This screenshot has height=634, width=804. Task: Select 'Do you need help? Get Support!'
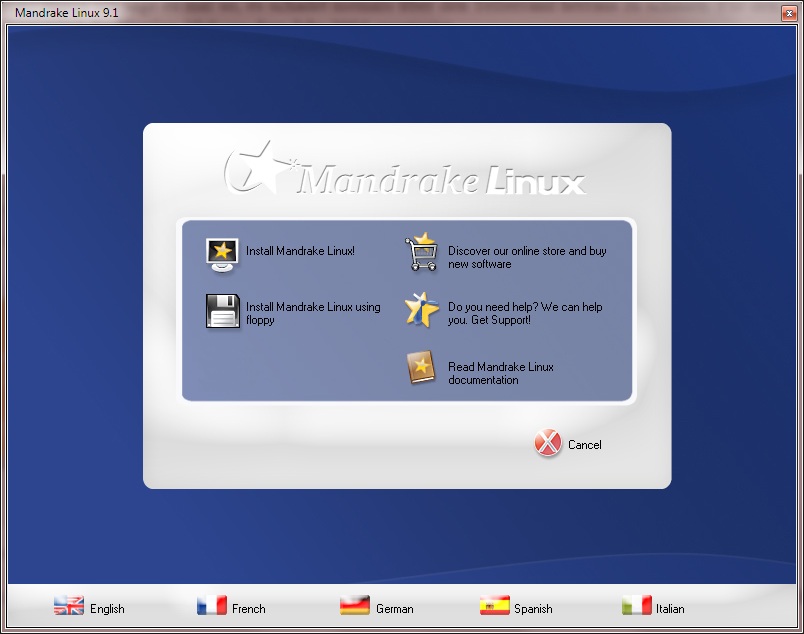525,313
